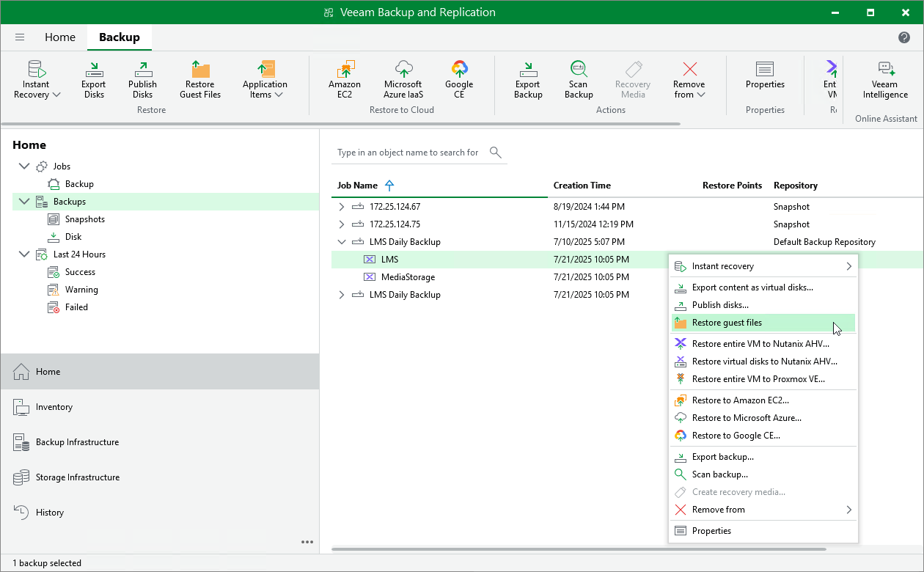The height and width of the screenshot is (572, 924).
Task: Select the Snapshots node in the tree
Action: (84, 219)
